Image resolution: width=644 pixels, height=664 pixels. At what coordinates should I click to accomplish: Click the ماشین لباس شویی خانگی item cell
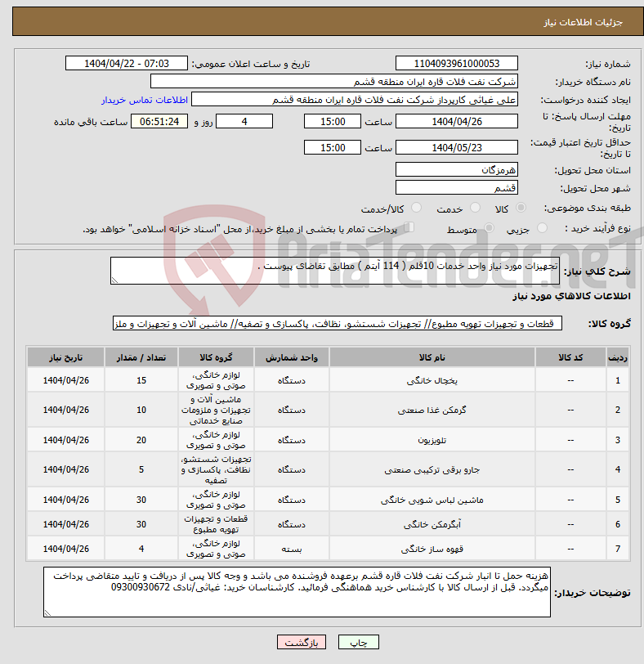pos(432,500)
